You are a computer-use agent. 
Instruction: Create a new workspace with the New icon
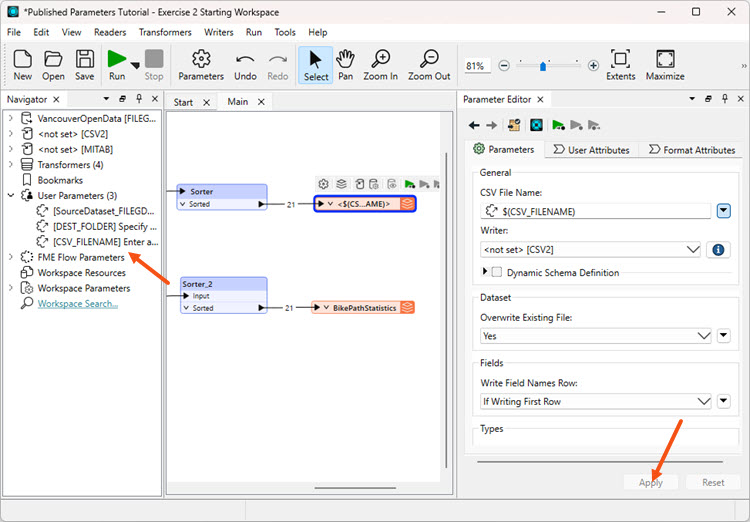(22, 65)
